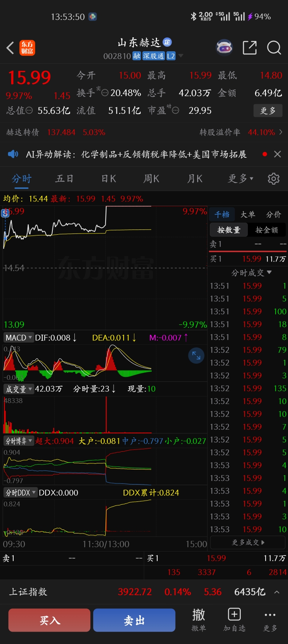Tap 加自选 add to watchlist icon
Image resolution: width=288 pixels, height=644 pixels.
coord(234,620)
